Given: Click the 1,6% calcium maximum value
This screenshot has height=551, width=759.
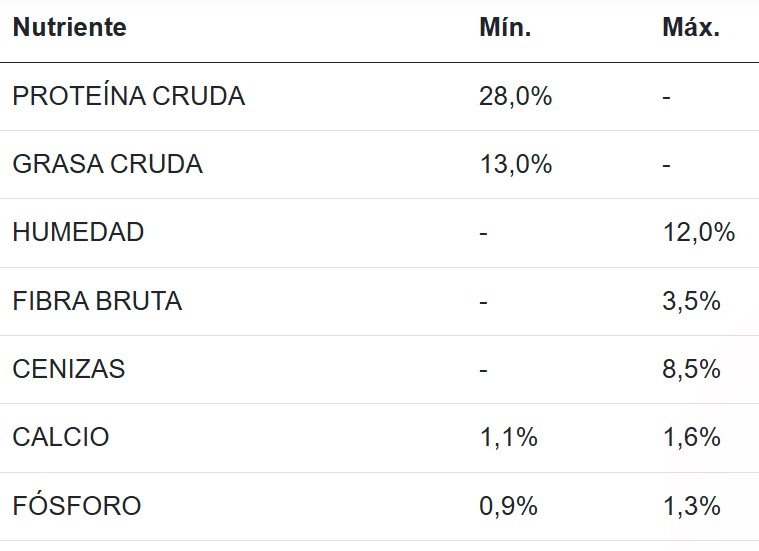Looking at the screenshot, I should 691,437.
